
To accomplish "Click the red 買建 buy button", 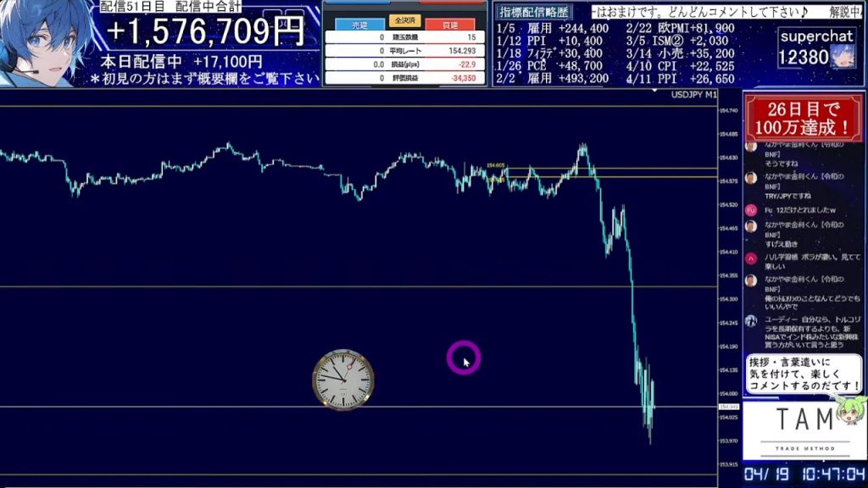I will 449,25.
